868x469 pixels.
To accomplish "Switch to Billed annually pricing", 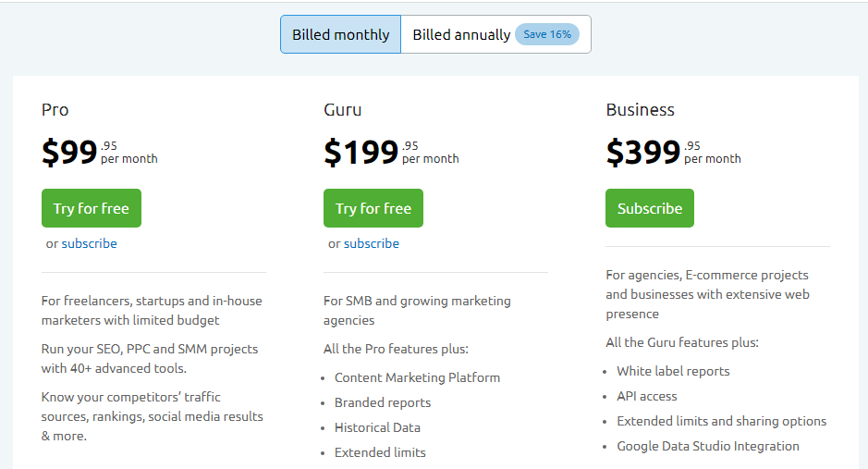I will pos(461,34).
